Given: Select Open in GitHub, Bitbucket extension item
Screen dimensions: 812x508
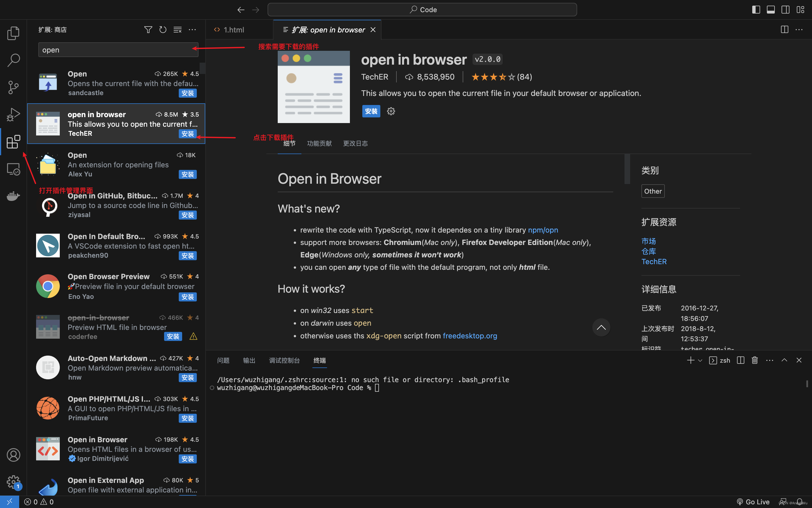Looking at the screenshot, I should point(116,205).
